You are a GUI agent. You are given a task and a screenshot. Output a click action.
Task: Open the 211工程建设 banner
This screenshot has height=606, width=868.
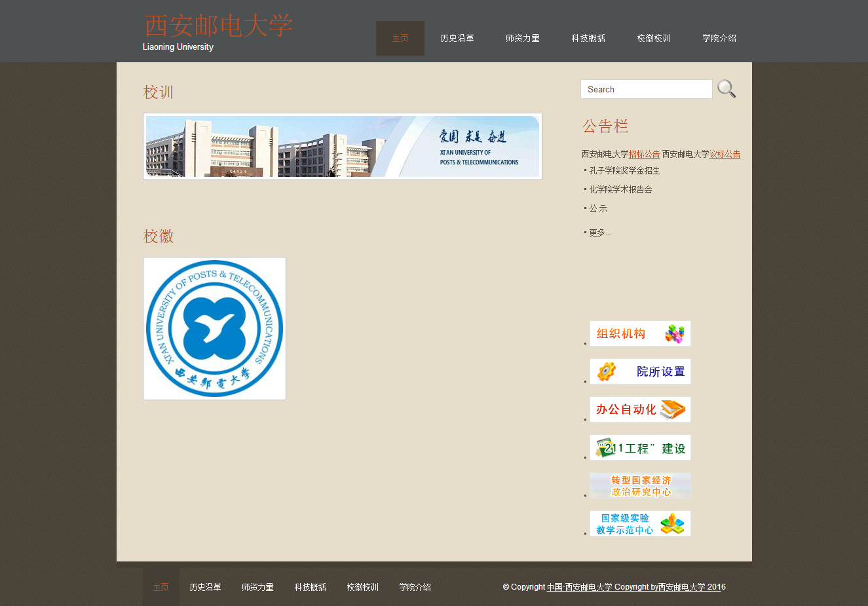point(640,447)
